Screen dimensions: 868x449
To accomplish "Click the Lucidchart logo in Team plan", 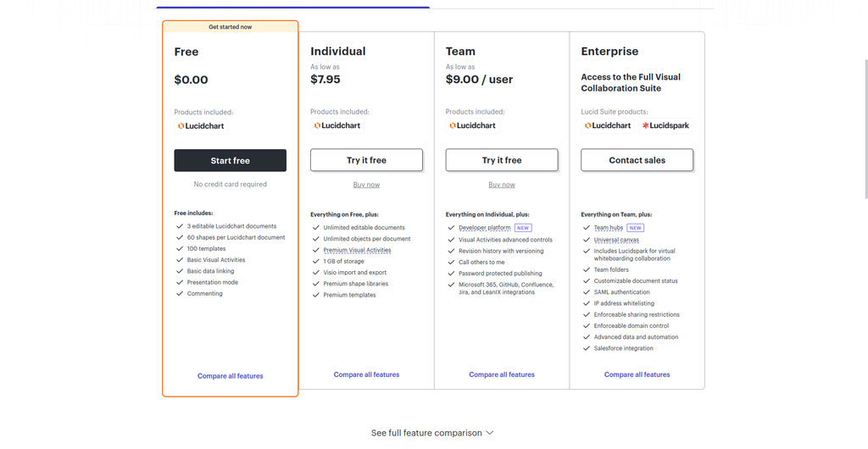I will 473,125.
